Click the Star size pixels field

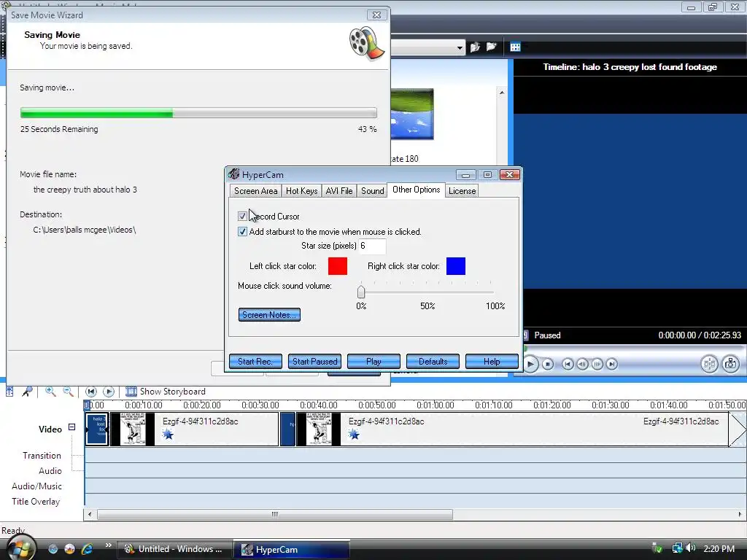[x=371, y=246]
